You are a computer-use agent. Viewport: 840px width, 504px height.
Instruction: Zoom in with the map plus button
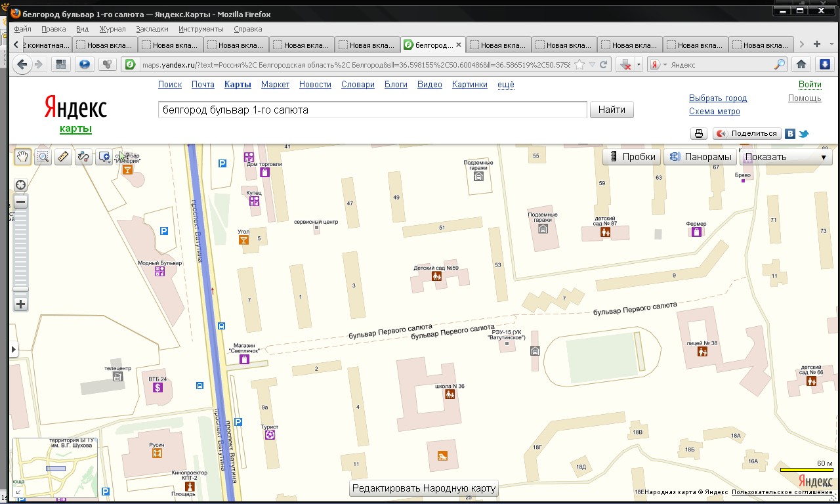point(20,304)
